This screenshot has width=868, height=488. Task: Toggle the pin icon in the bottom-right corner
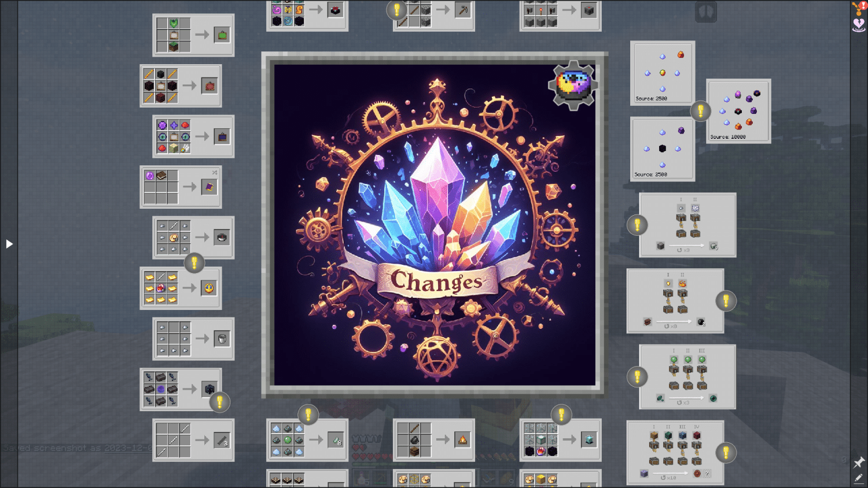point(859,462)
